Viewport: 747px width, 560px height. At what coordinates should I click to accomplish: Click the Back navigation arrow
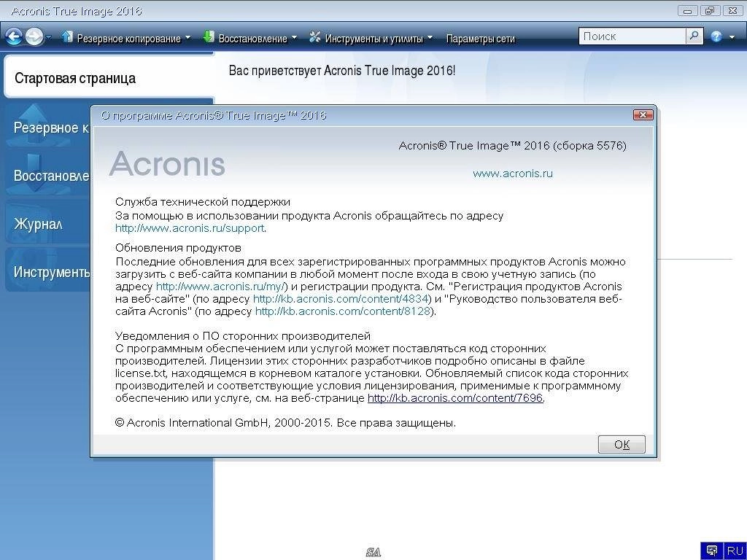point(14,36)
